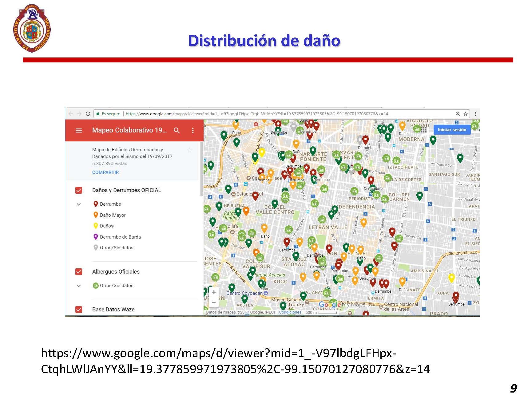Click the Google My Maps logo

tap(342, 305)
